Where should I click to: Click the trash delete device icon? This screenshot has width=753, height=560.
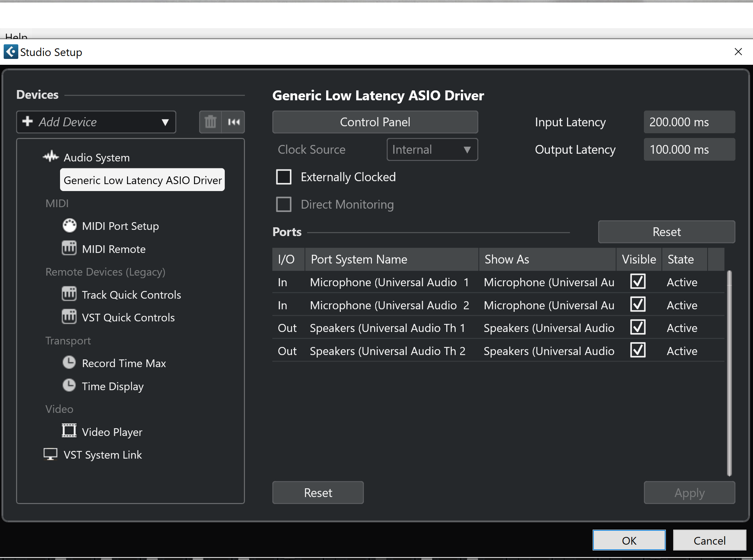coord(210,122)
